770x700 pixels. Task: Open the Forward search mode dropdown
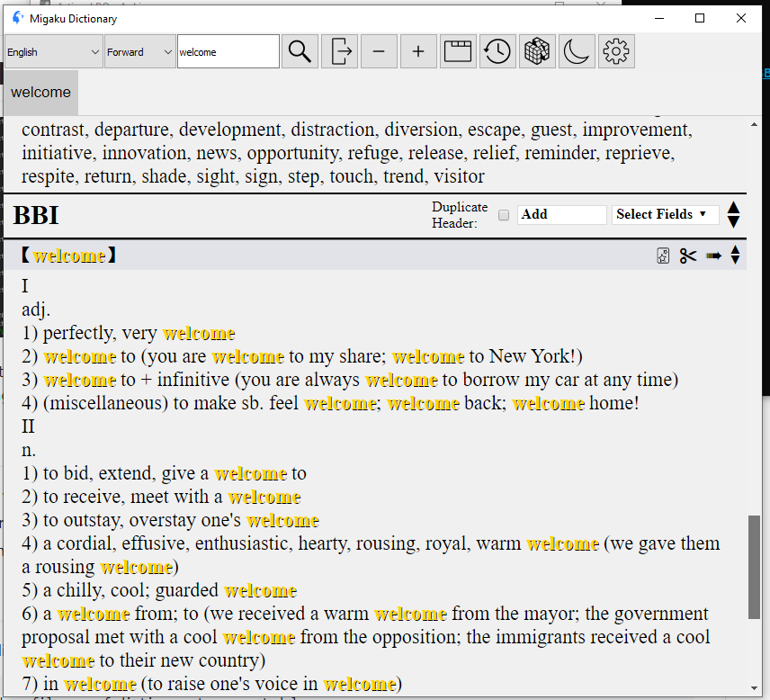pyautogui.click(x=140, y=51)
